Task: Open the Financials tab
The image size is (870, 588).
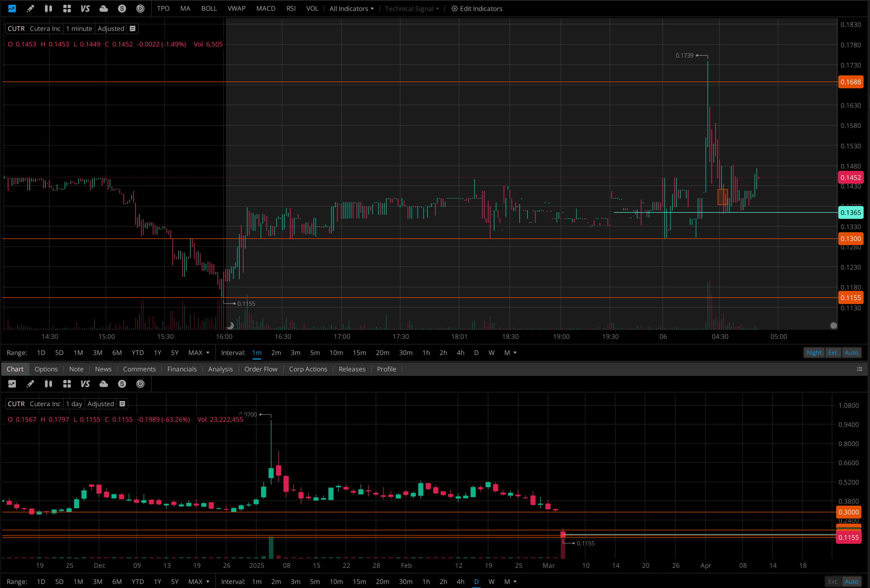Action: 181,369
